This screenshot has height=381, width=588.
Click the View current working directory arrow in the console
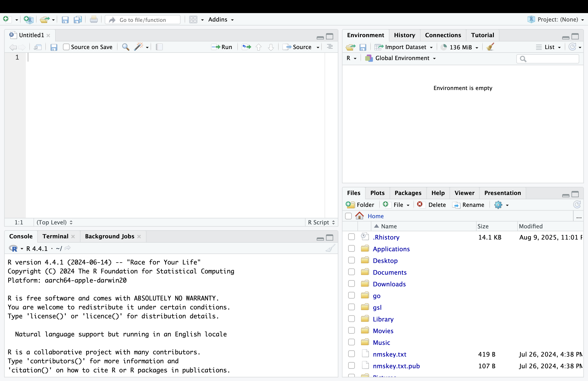(x=67, y=248)
